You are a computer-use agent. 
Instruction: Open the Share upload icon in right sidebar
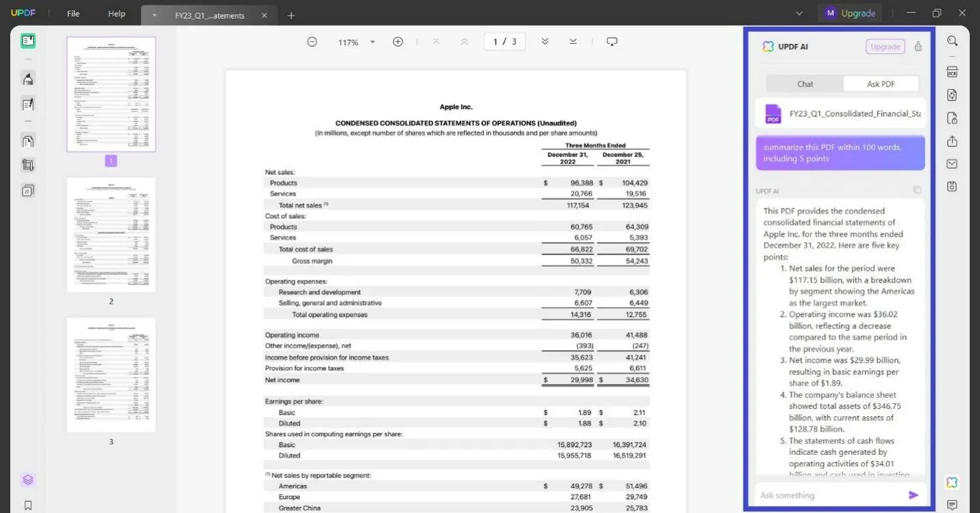[952, 141]
